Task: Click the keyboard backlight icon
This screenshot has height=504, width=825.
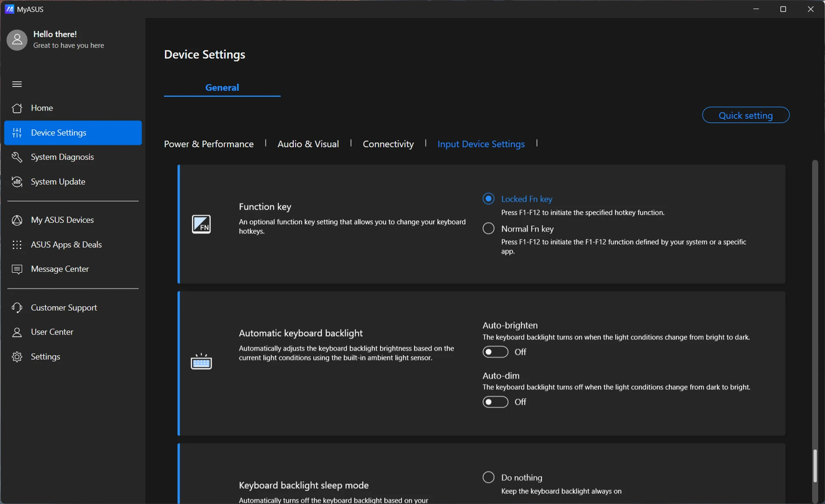Action: point(201,361)
